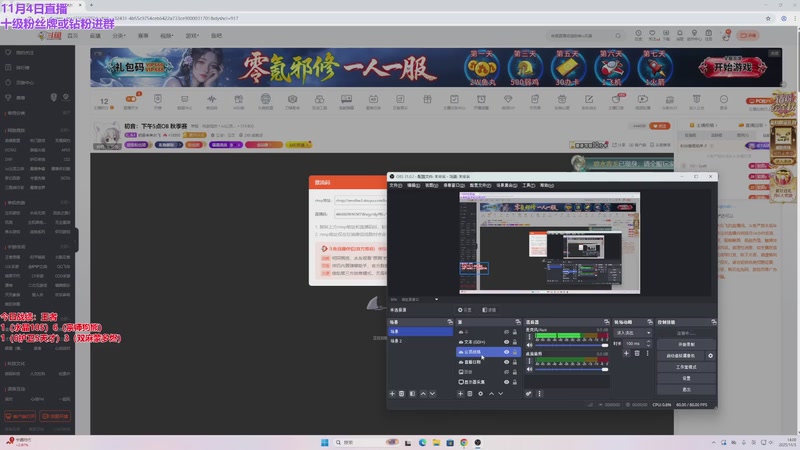Remove the selected scene in OBS
This screenshot has height=450, width=800.
point(402,394)
